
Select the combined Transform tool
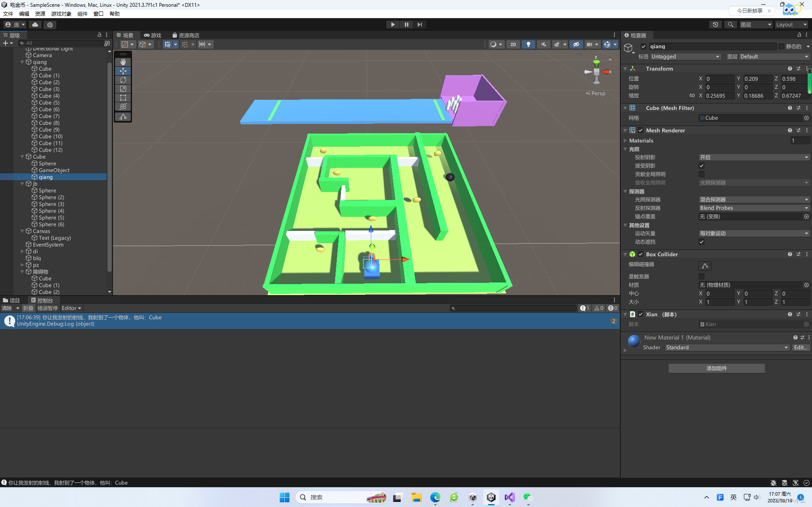123,107
